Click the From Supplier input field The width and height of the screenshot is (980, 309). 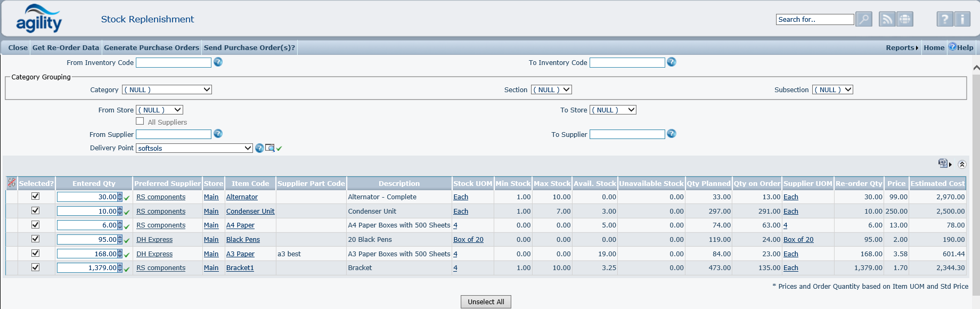click(174, 134)
